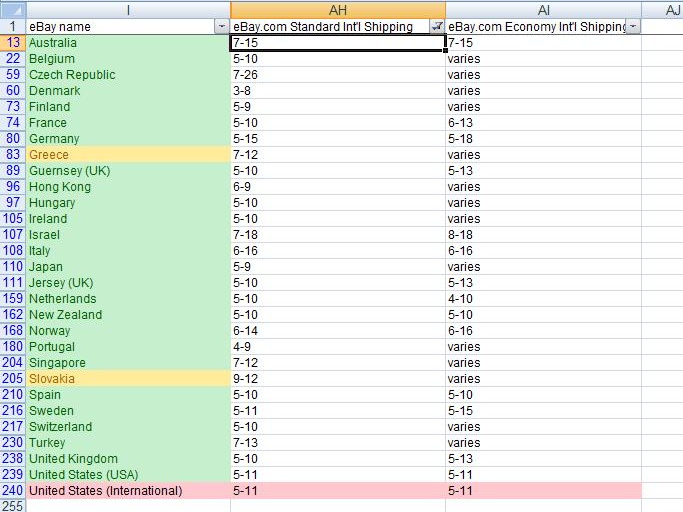Click Israel's 8-18 economy shipping cell
The width and height of the screenshot is (683, 512).
tap(543, 235)
